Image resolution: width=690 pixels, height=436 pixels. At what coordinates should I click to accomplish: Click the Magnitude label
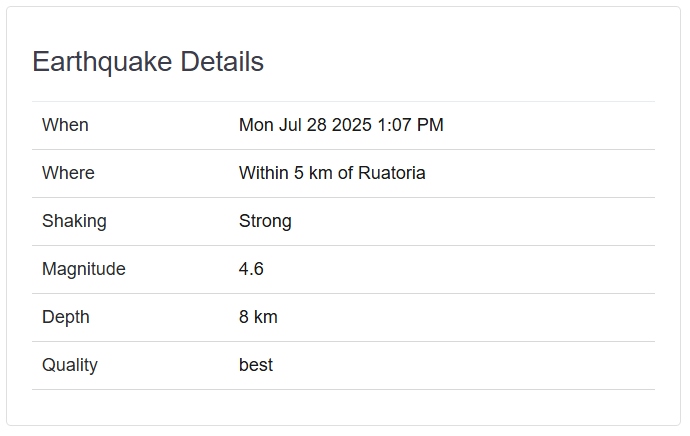pos(84,269)
